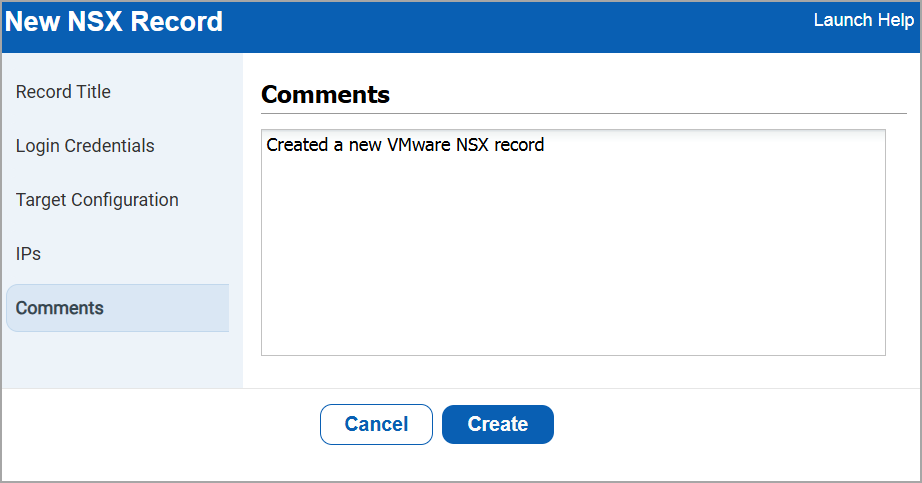
Task: Select the IPs sidebar item
Action: 28,254
